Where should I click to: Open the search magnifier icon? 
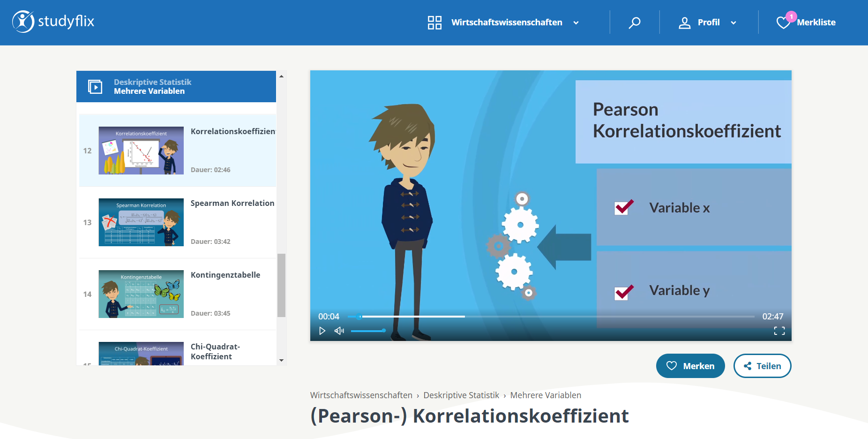[635, 22]
